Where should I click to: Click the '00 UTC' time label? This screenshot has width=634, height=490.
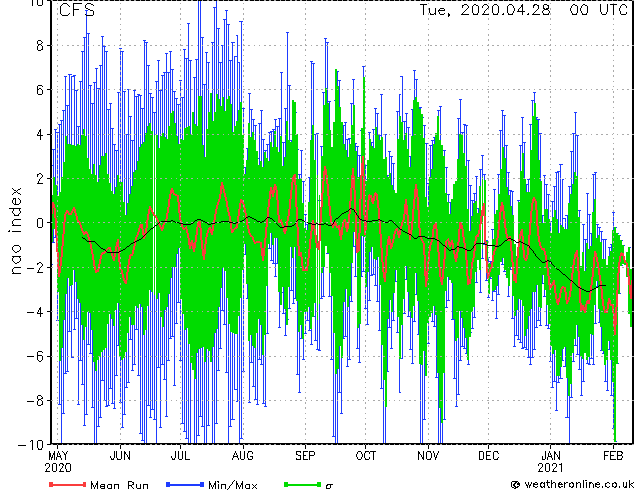598,10
